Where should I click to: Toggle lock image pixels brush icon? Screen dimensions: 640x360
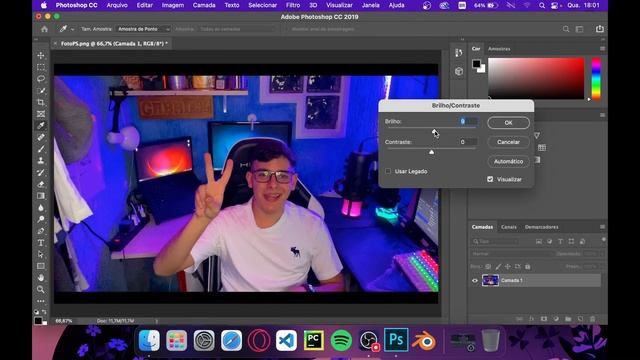(498, 267)
